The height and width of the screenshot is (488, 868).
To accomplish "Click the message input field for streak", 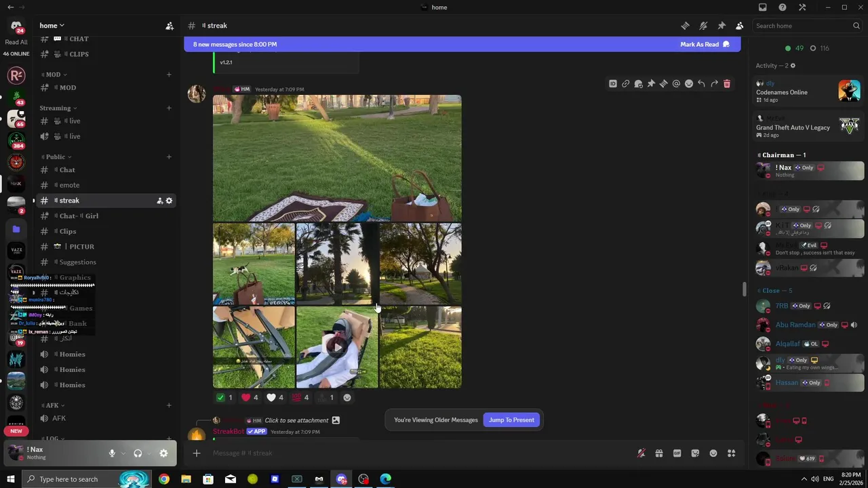I will click(420, 453).
